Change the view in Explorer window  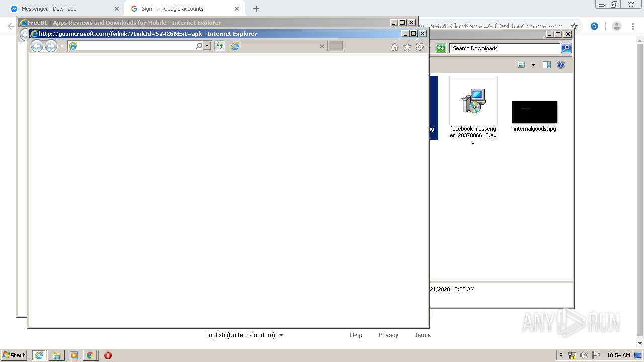click(x=521, y=65)
